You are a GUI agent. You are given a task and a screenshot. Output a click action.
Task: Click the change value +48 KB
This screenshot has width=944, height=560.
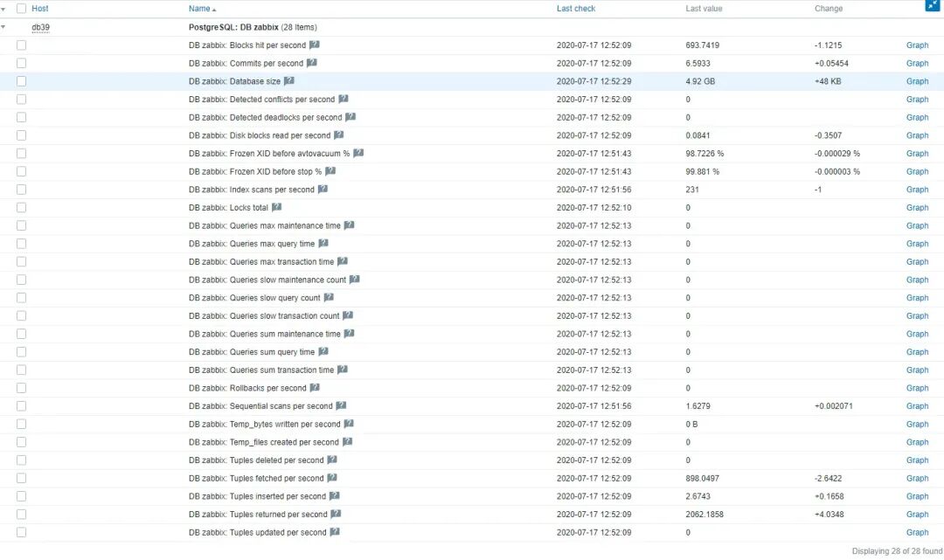tap(828, 81)
